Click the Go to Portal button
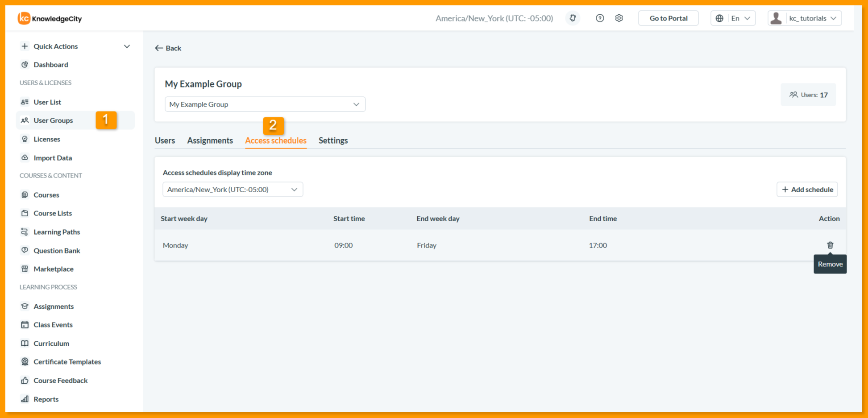The image size is (868, 418). click(x=668, y=18)
